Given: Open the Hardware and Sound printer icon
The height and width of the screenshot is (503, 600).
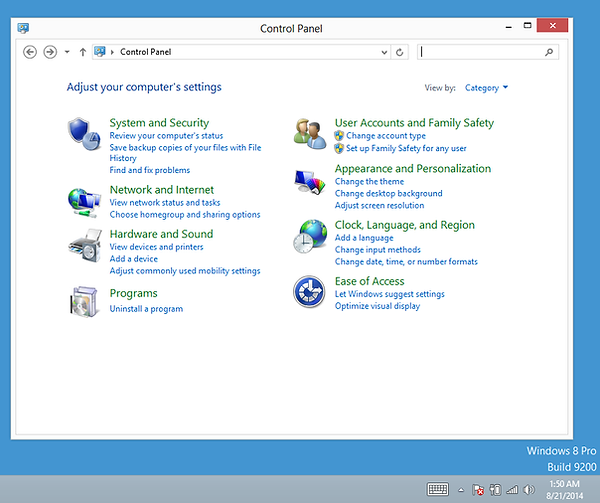Looking at the screenshot, I should coord(85,246).
